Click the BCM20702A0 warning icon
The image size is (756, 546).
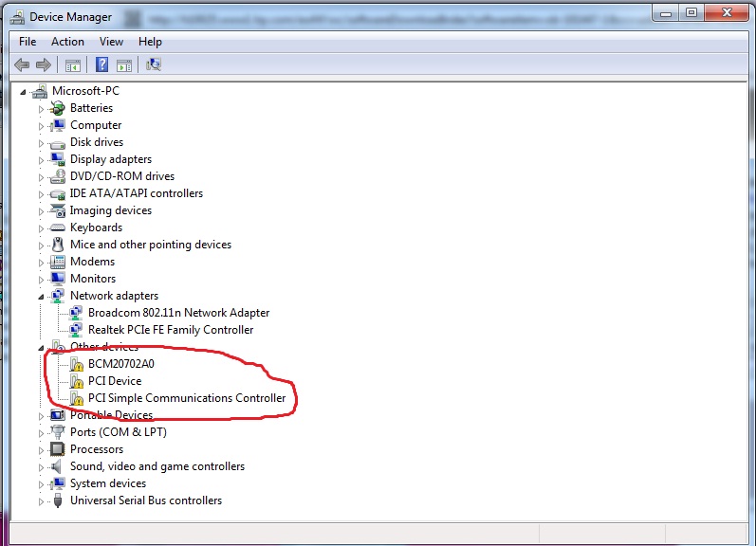(76, 364)
